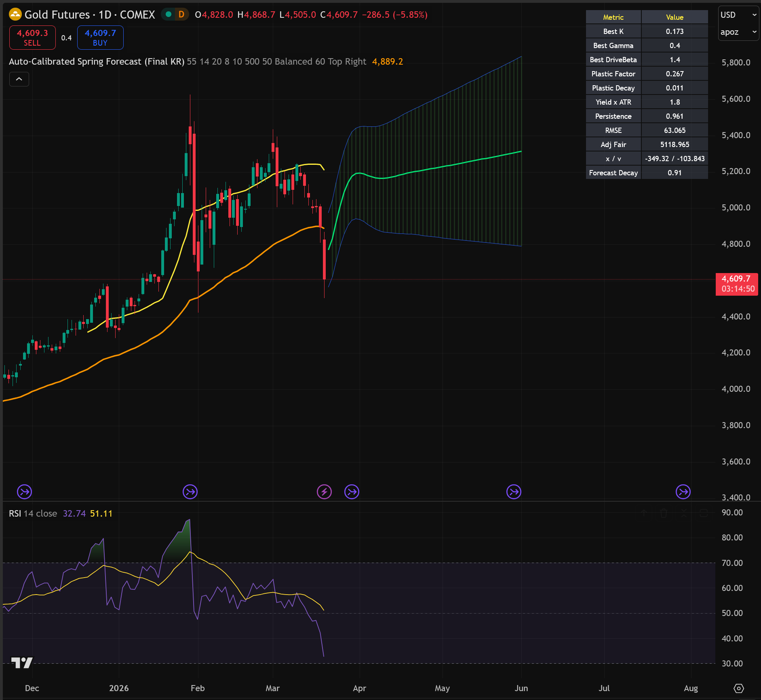Click the green market status dot
The image size is (761, 700).
click(x=169, y=15)
